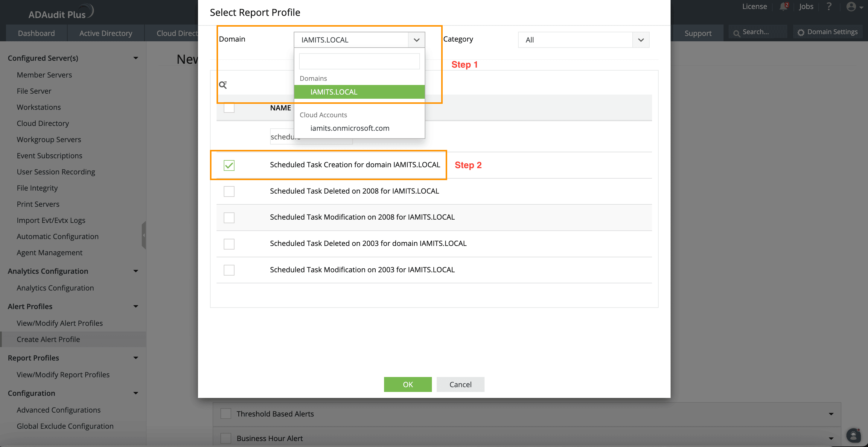
Task: Check Scheduled Task Deleted on 2003
Action: click(x=229, y=244)
